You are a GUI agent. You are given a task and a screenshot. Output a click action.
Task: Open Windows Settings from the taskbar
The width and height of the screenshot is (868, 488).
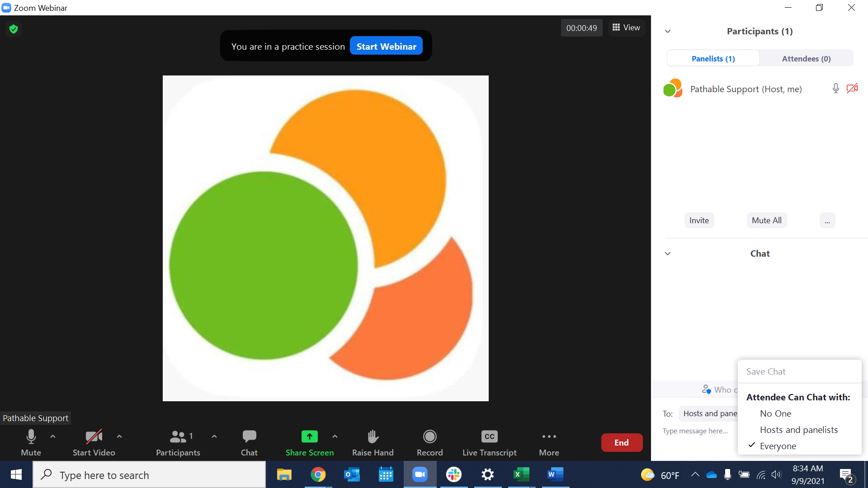[x=487, y=475]
